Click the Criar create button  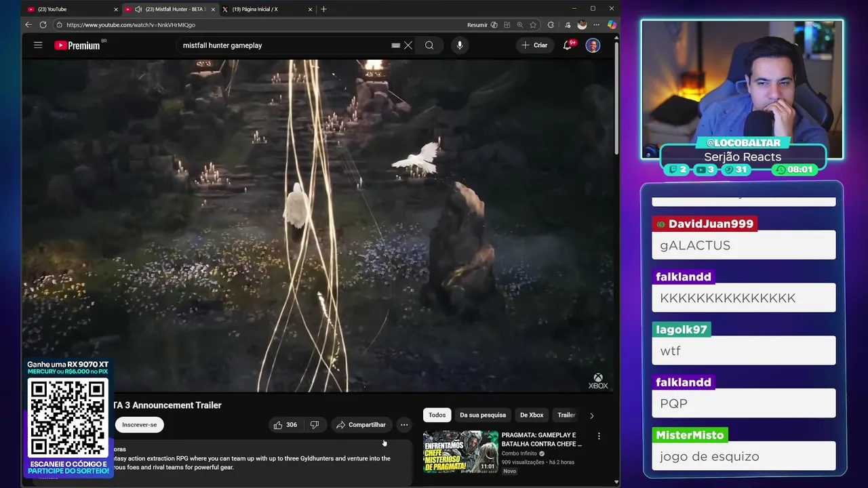[534, 45]
